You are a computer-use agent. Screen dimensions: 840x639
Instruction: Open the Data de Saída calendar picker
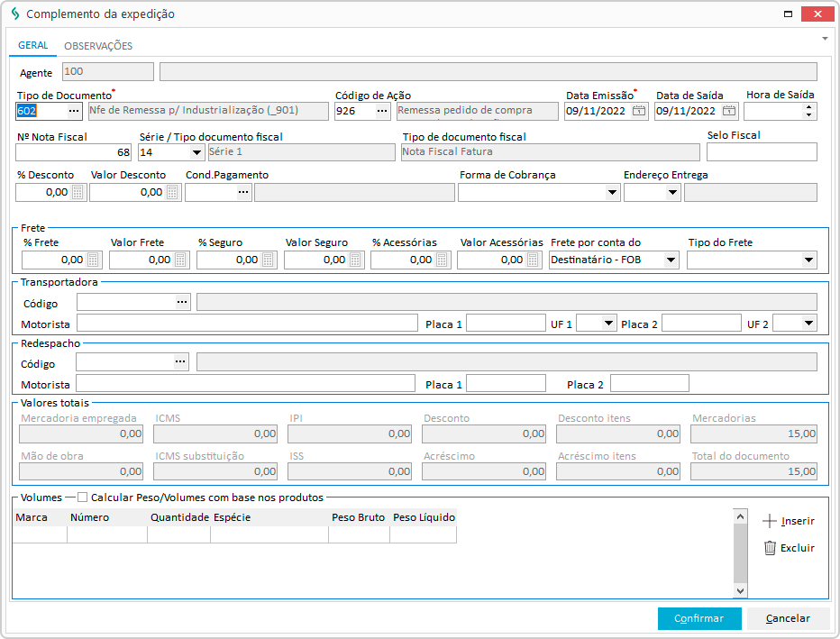coord(729,111)
